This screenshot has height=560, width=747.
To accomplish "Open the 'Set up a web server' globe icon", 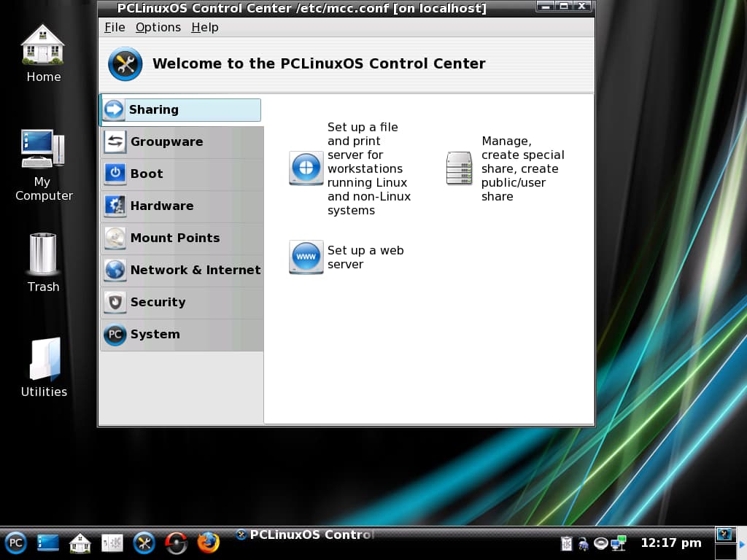I will point(306,257).
